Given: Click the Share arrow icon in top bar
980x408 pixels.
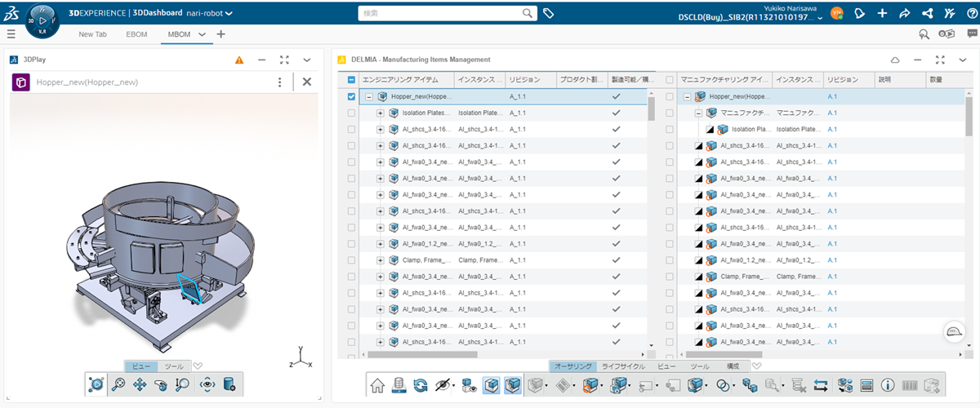Looking at the screenshot, I should (x=904, y=13).
